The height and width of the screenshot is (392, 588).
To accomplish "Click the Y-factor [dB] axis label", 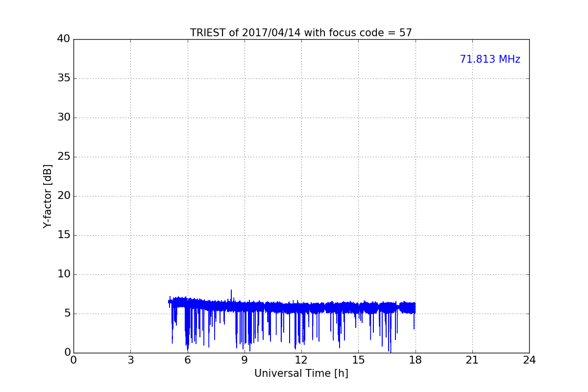I will (48, 196).
